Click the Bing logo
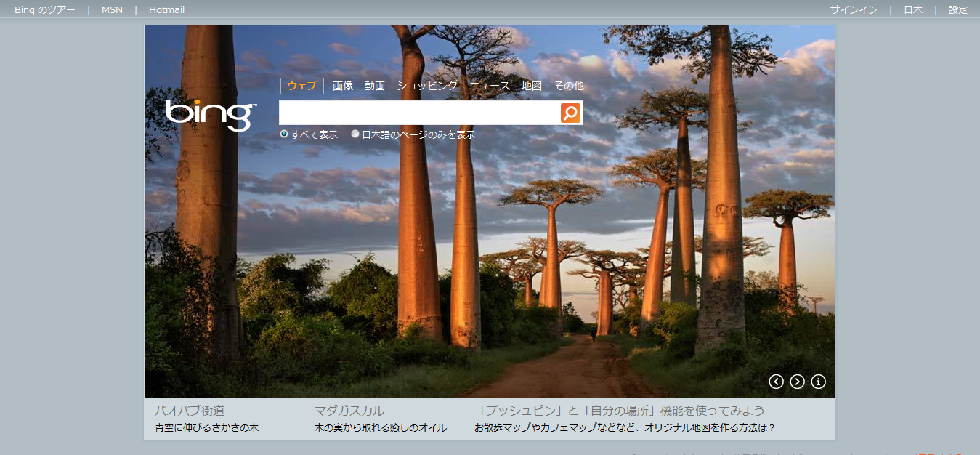Screen dimensions: 980x455 [210, 115]
